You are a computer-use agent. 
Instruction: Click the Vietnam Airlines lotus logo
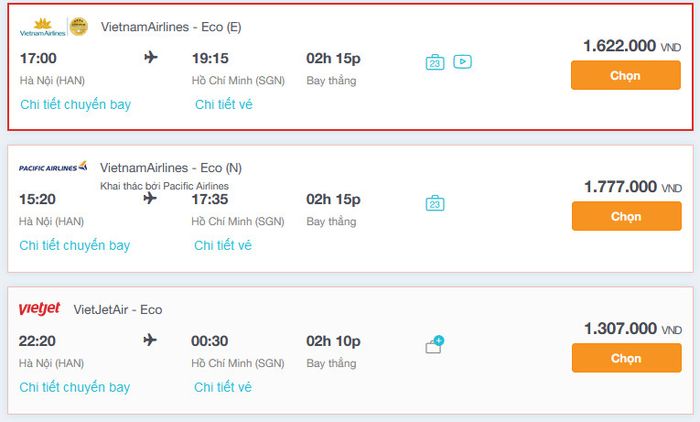click(x=42, y=27)
